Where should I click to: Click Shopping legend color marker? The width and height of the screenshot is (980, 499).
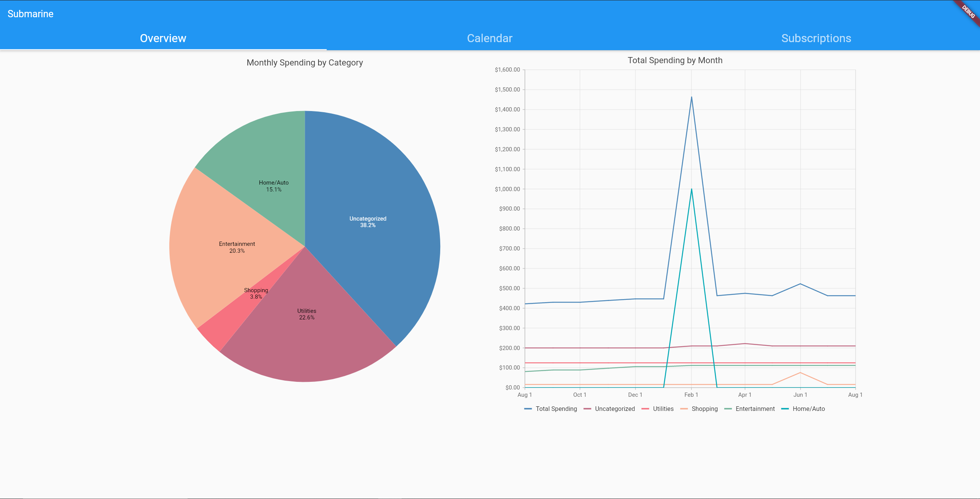click(x=684, y=409)
